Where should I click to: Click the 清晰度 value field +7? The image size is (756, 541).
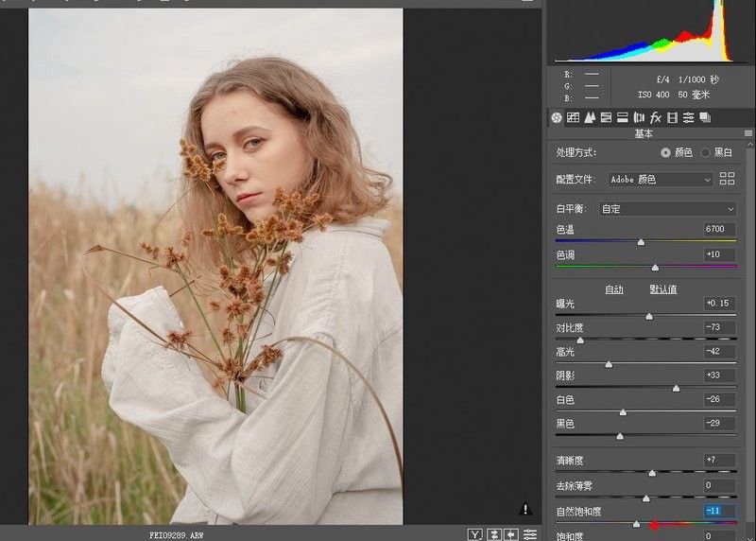[719, 460]
